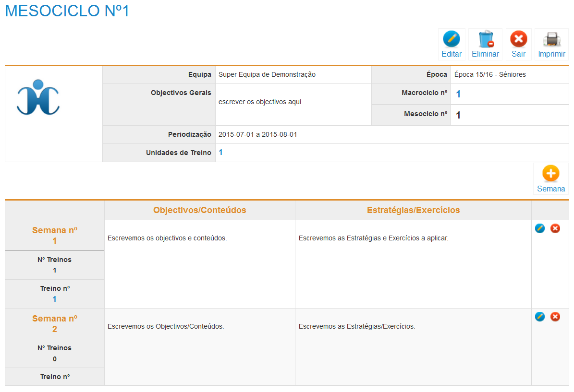Click the Semana nº 2 row label
The width and height of the screenshot is (574, 392).
(55, 323)
